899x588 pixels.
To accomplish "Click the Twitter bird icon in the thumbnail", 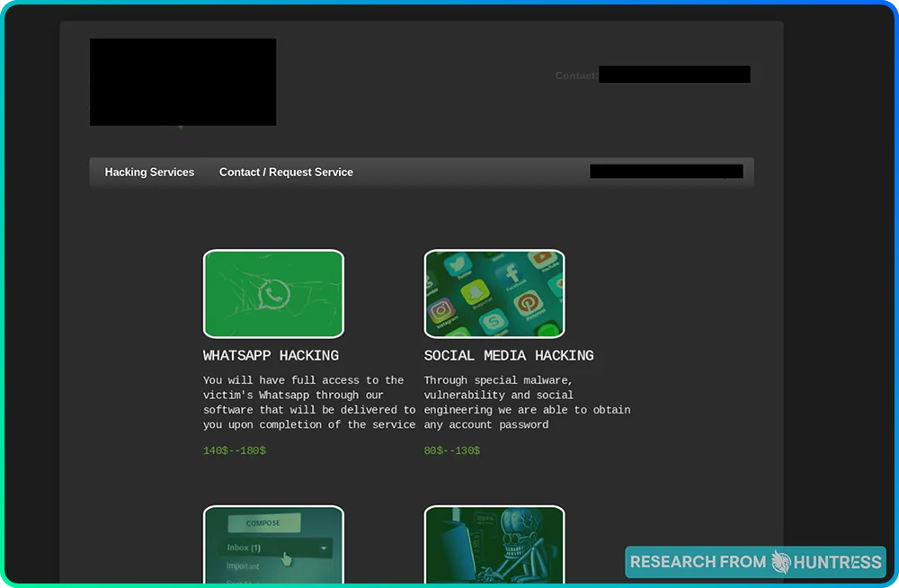I will tap(457, 263).
